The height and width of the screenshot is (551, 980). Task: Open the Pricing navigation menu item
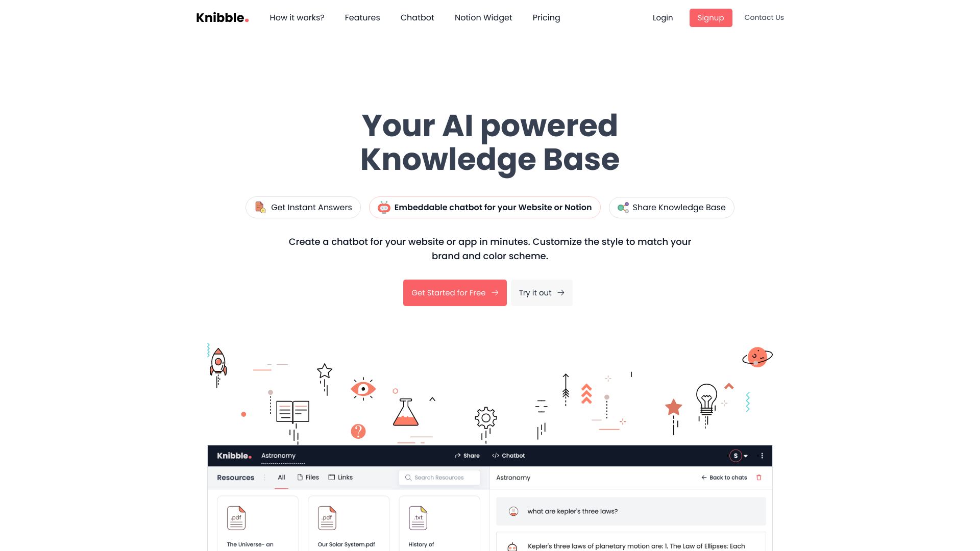(546, 17)
